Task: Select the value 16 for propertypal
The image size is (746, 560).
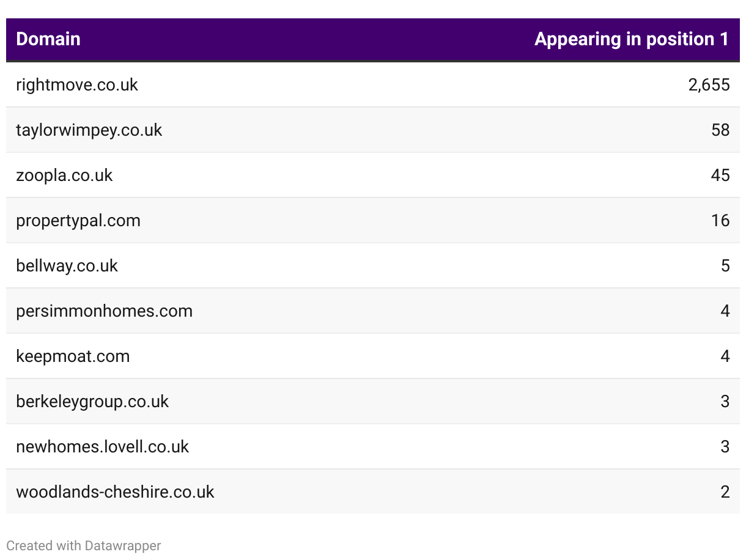Action: point(720,220)
